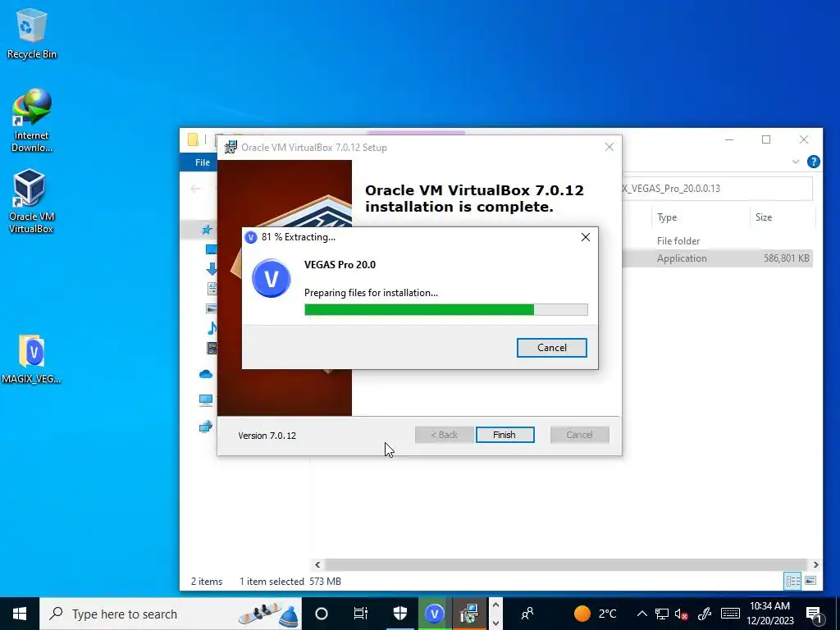
Task: Select Videos film icon in Explorer sidebar
Action: [212, 348]
